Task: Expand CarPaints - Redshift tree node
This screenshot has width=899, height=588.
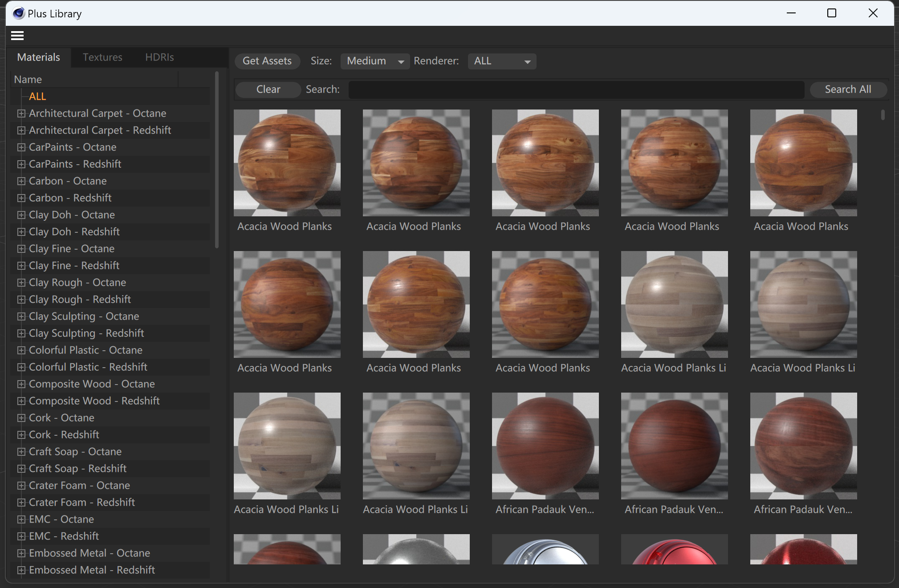Action: 21,164
